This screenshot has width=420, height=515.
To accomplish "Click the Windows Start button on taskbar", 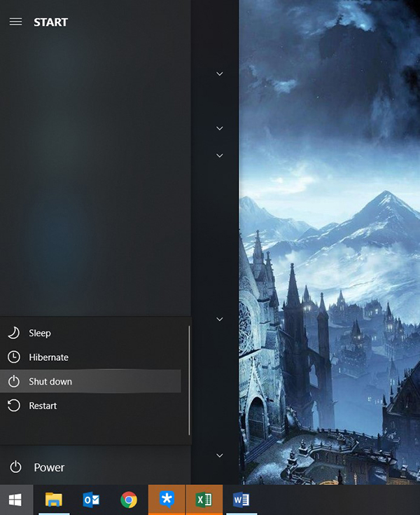I will click(15, 500).
